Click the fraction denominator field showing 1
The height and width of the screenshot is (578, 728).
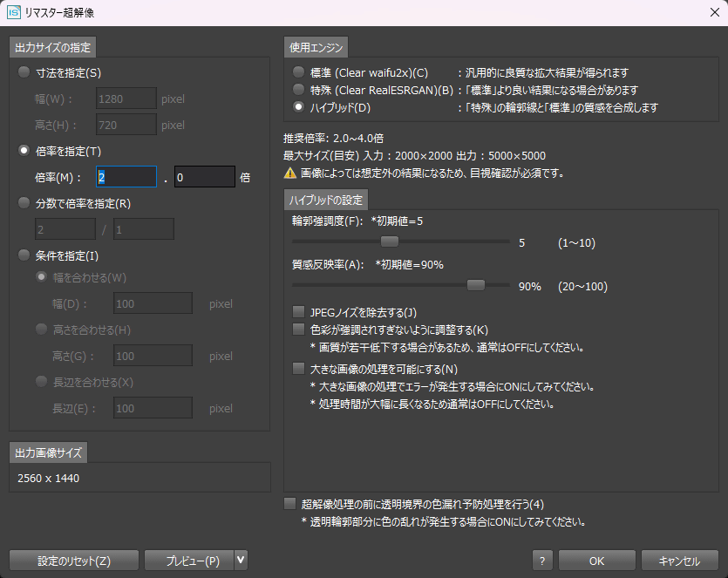[x=144, y=229]
